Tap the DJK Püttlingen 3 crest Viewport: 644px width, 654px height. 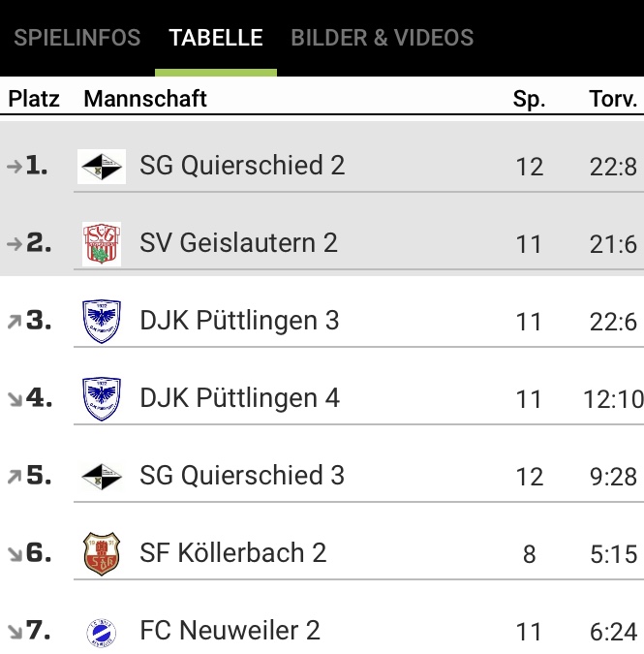click(102, 321)
